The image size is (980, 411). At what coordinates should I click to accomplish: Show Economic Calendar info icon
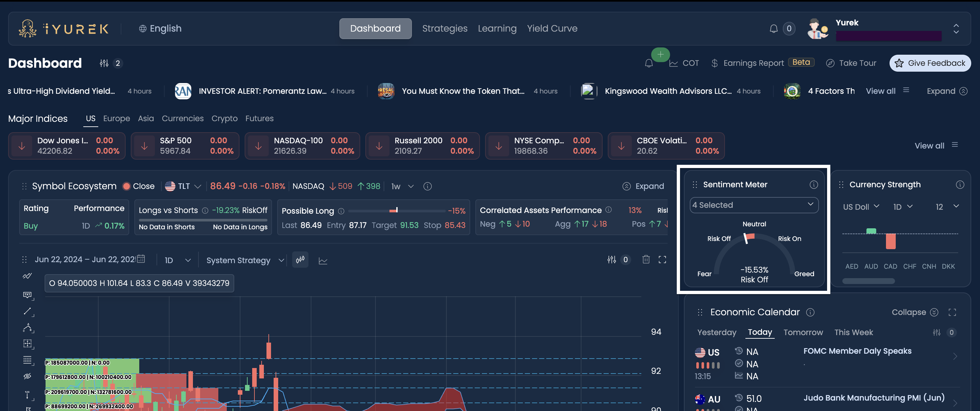click(810, 312)
